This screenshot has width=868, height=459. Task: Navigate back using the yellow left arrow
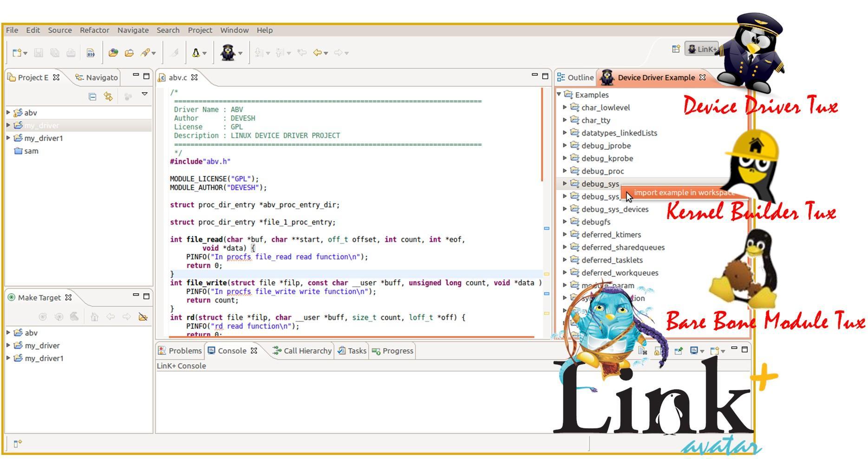tap(318, 52)
